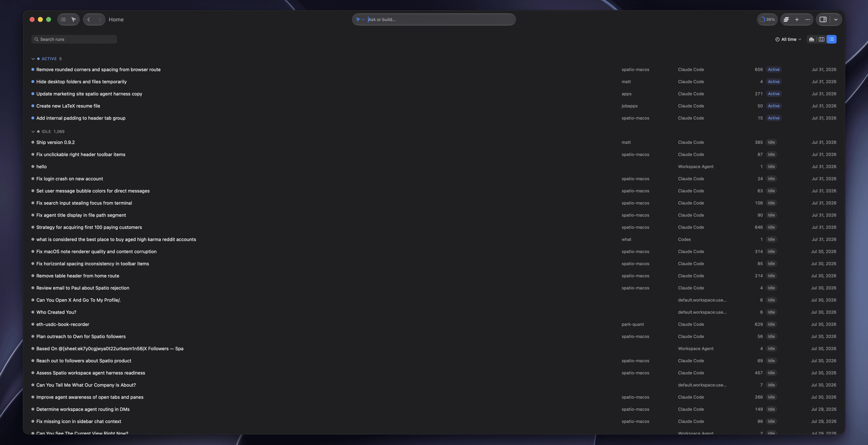Click message count 656 in first active row
The image size is (868, 445).
(x=758, y=69)
